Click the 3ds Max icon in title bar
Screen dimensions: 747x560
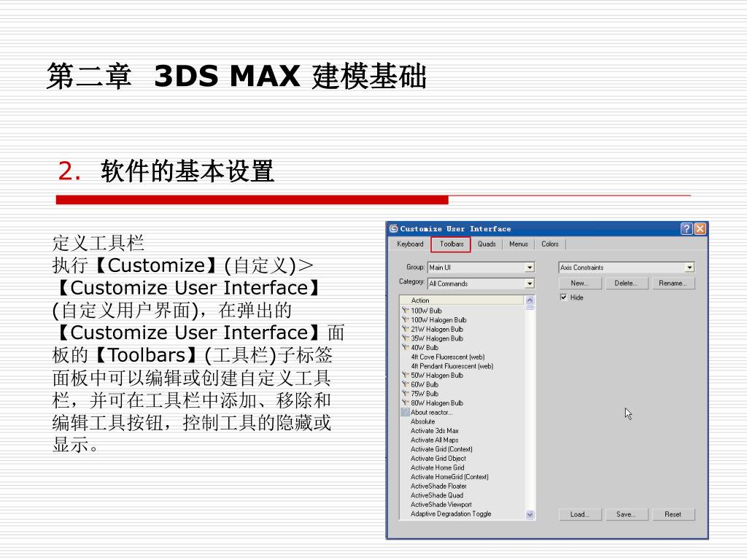(393, 228)
